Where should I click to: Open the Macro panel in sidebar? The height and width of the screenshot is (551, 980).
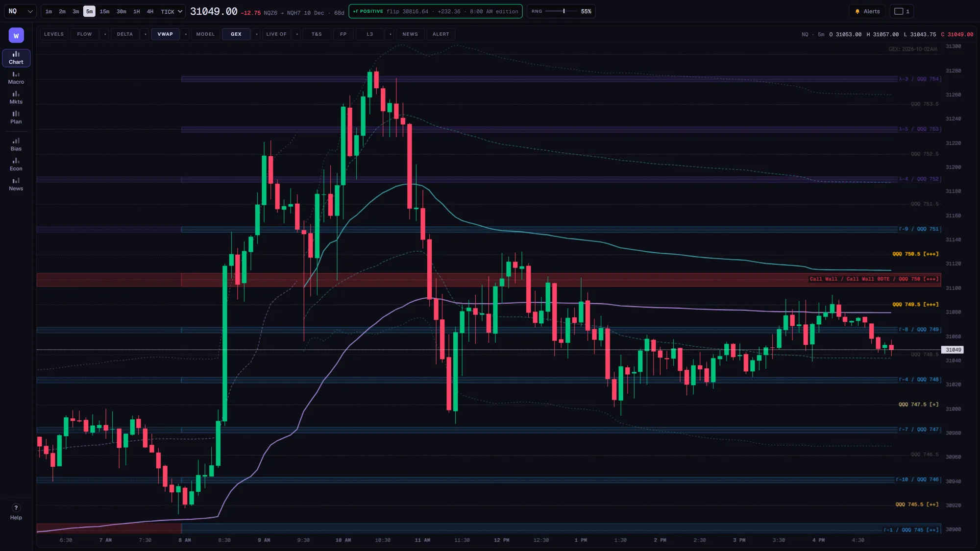(16, 78)
